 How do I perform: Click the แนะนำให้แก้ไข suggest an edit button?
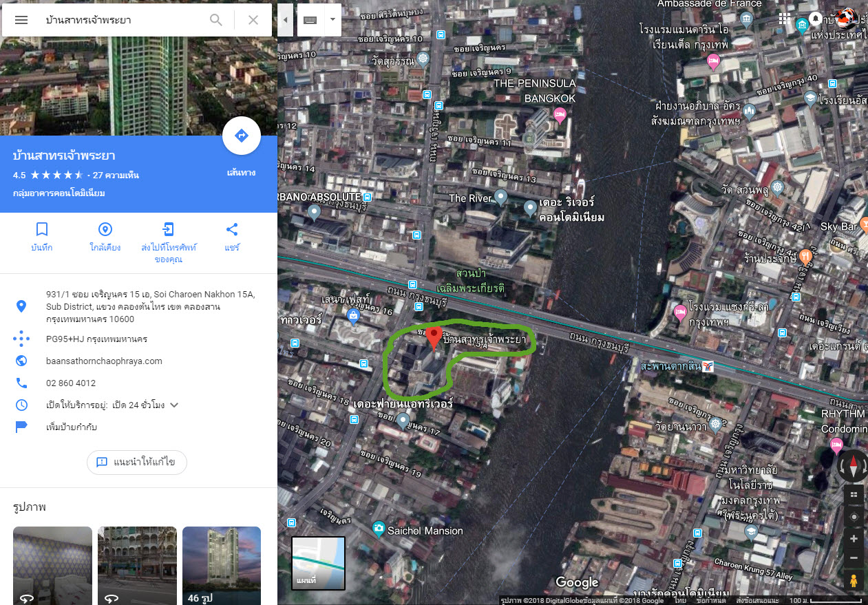[137, 462]
